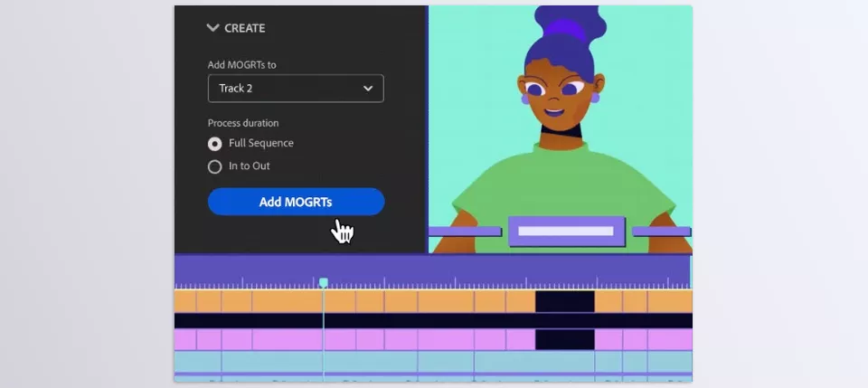The width and height of the screenshot is (868, 388).
Task: Click the Add MOGRTs button
Action: click(297, 202)
